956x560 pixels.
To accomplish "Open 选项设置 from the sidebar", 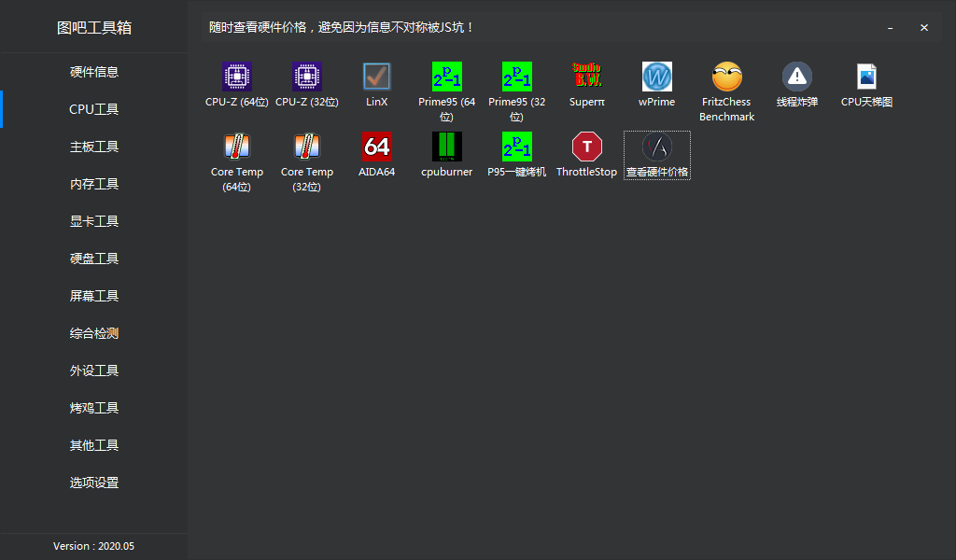I will (x=93, y=483).
